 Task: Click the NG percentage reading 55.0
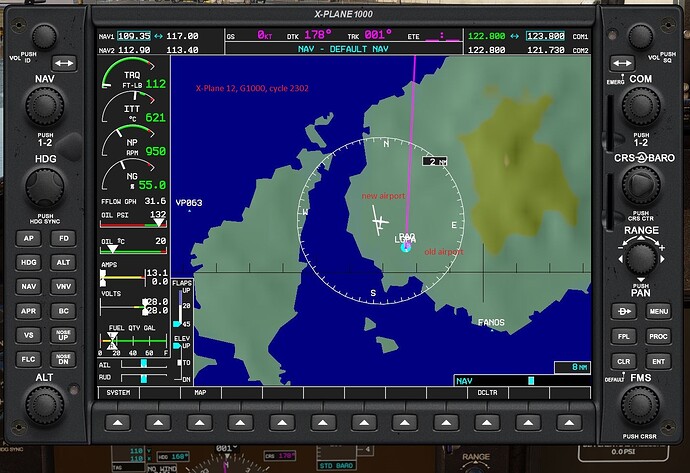[152, 185]
